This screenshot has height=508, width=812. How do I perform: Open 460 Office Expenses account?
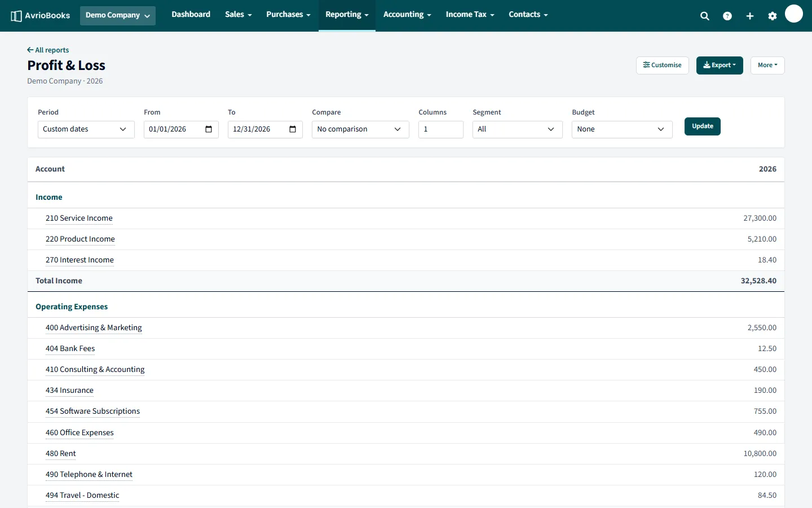(80, 433)
